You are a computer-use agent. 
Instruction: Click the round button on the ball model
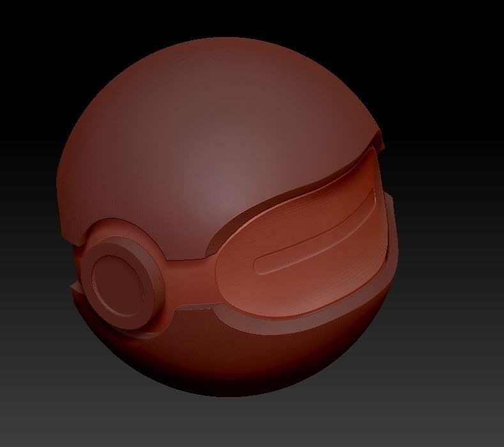pos(121,284)
